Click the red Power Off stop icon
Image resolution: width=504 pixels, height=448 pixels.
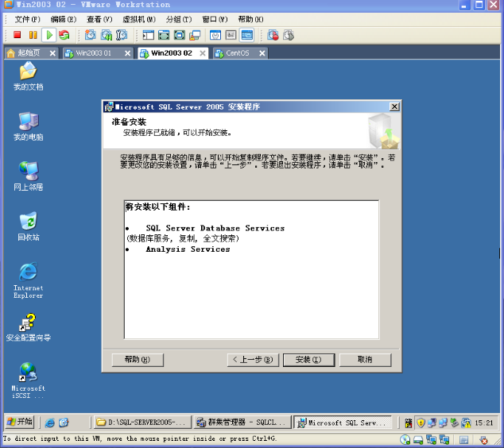pyautogui.click(x=17, y=35)
